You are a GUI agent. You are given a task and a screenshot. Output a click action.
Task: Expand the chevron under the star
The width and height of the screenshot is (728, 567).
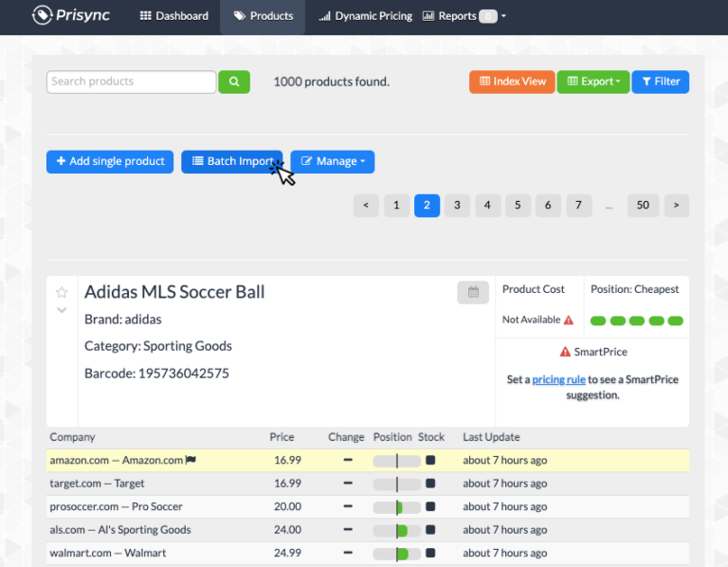[62, 310]
